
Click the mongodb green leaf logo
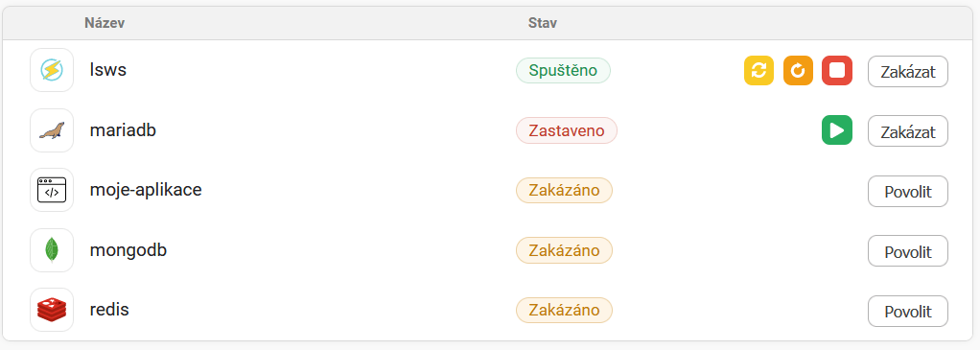(x=52, y=250)
